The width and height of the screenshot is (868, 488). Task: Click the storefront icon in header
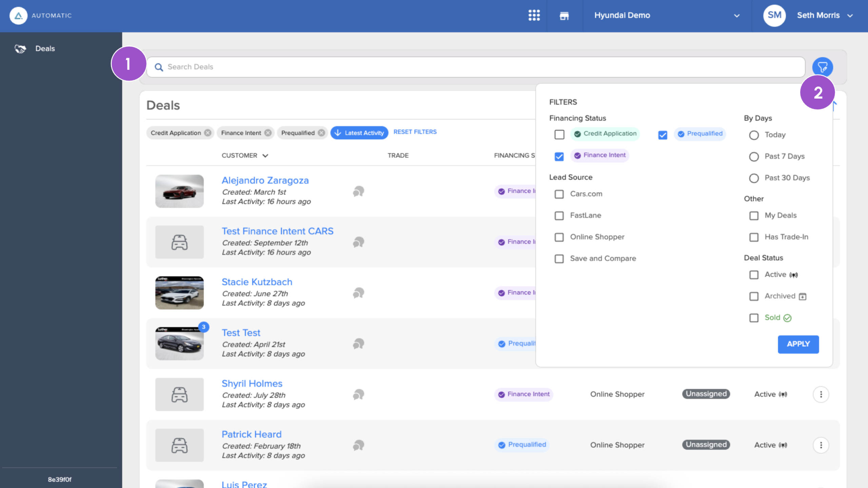tap(564, 16)
